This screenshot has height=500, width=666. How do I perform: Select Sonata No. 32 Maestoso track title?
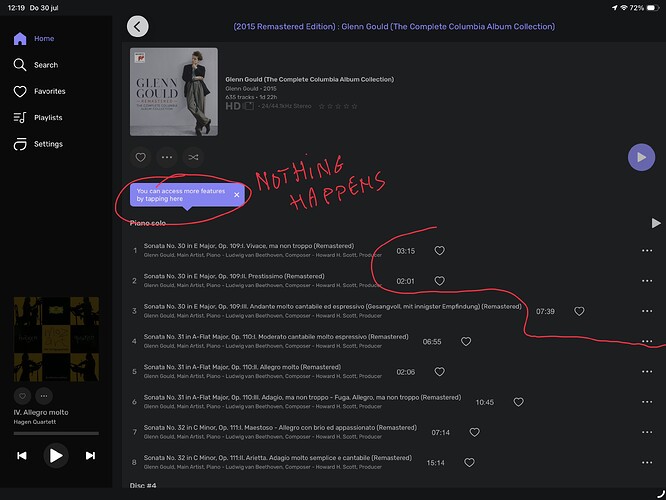(x=280, y=428)
